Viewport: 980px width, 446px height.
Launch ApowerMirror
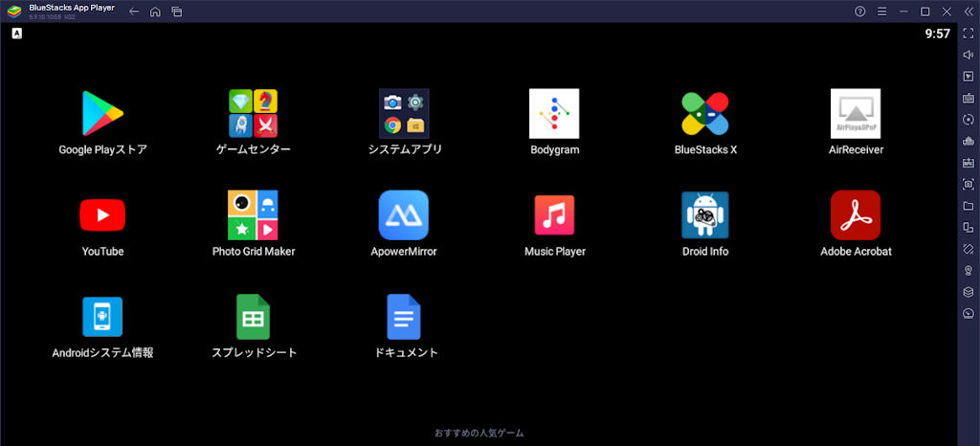tap(404, 215)
